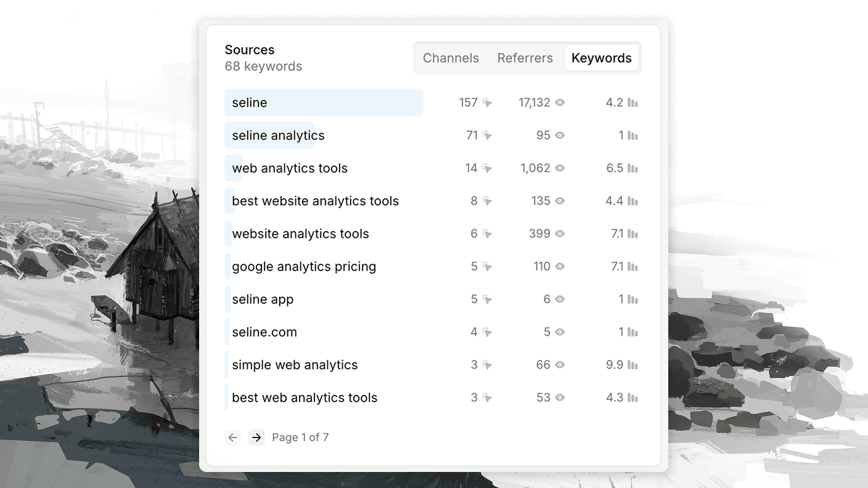
Task: Click the position bars icon beside 4.4
Action: click(633, 200)
